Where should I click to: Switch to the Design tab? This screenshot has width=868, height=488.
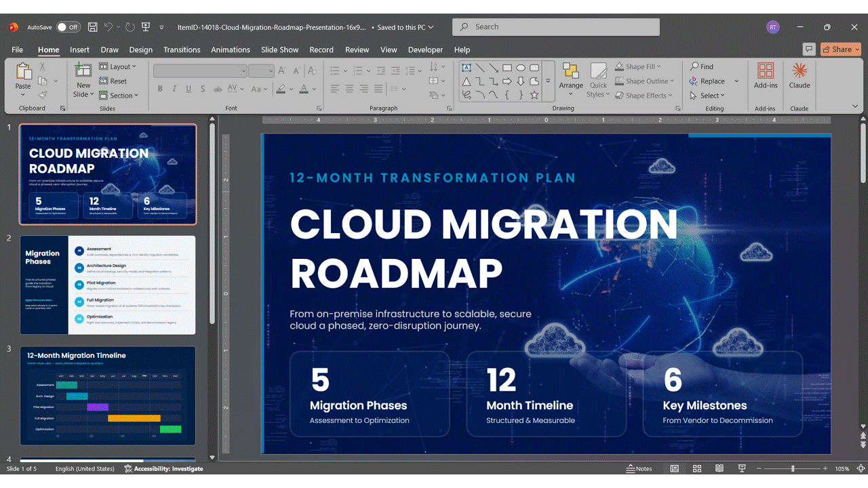point(140,49)
